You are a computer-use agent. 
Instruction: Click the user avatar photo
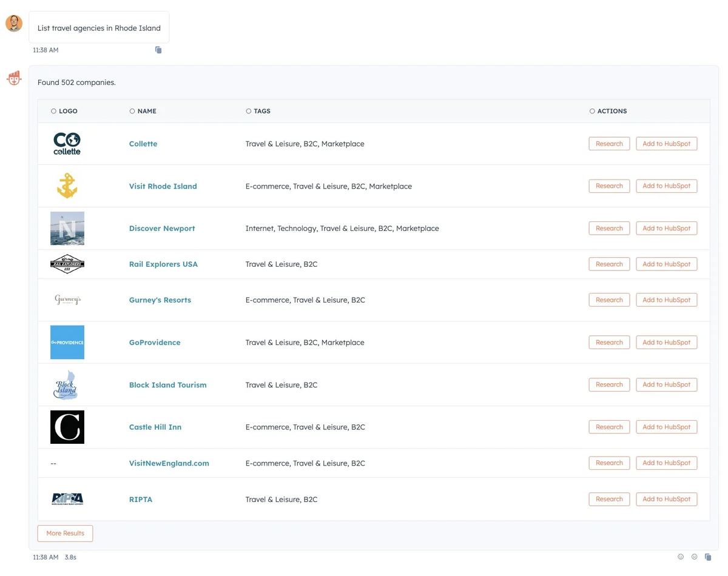14,24
